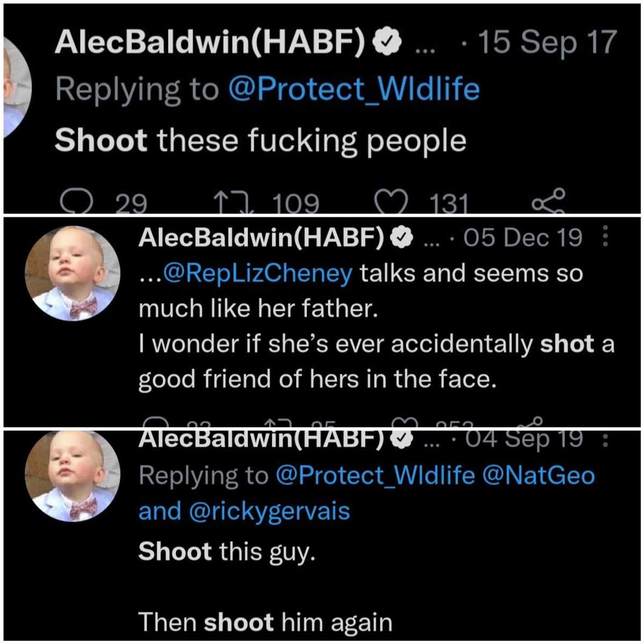Click the AlecBaldwin(HABF) name on the 15 Sep 17 tweet
This screenshot has width=644, height=644.
pos(210,42)
